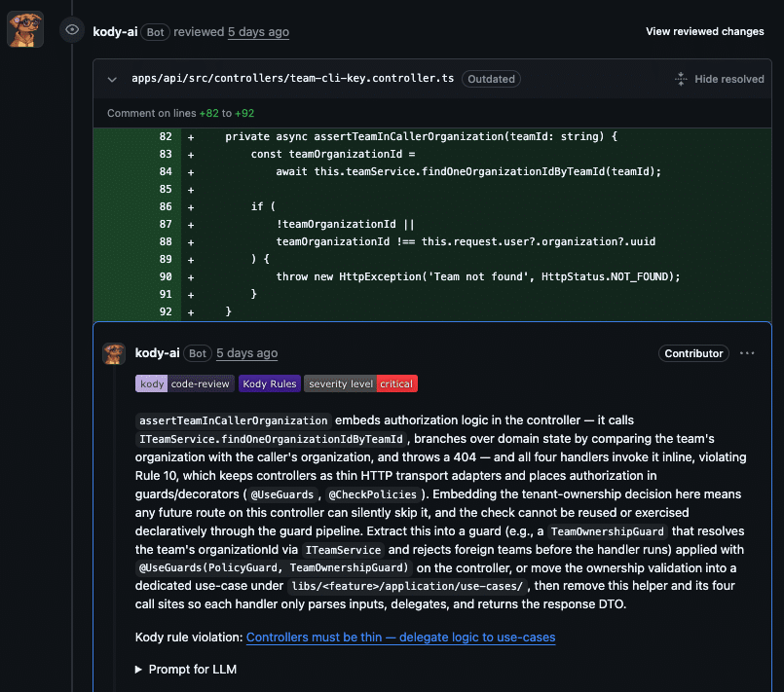Click inline code 'libs/<feature>/application/use-cases/'
784x692 pixels.
click(407, 586)
